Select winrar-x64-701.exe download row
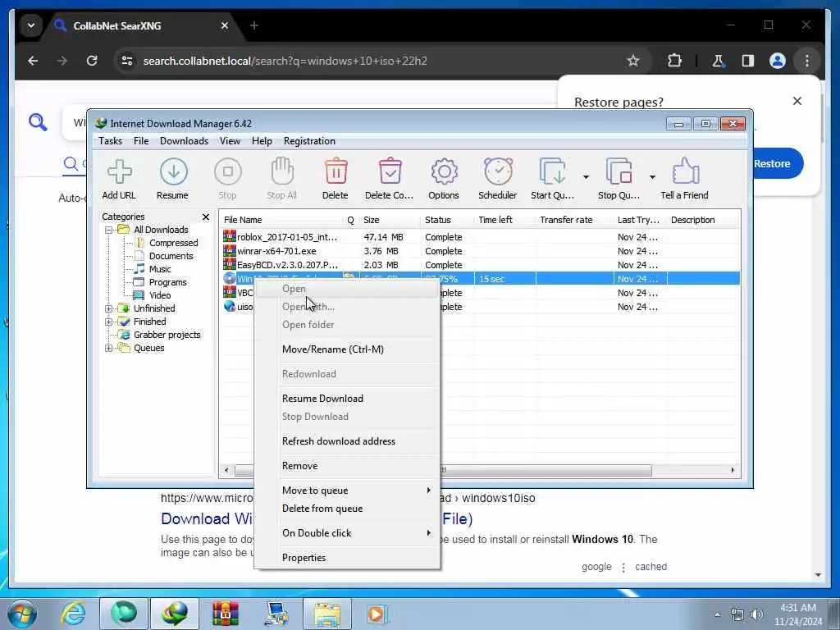 point(479,251)
